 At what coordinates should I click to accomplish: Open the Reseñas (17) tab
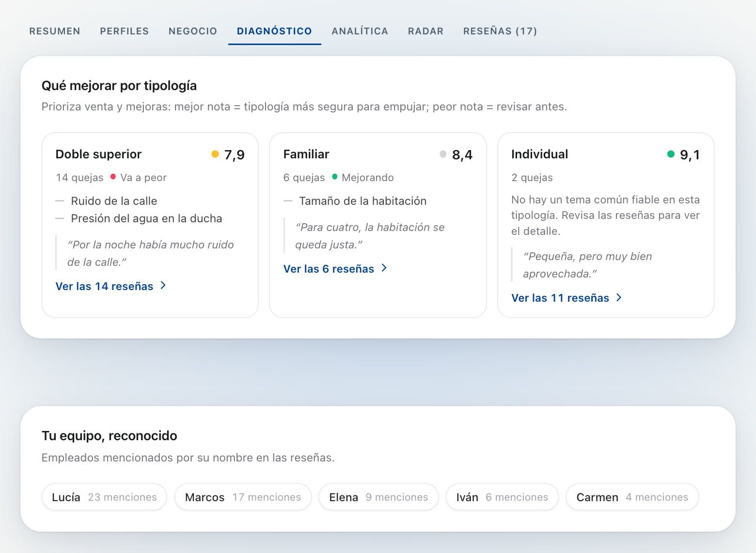(500, 31)
